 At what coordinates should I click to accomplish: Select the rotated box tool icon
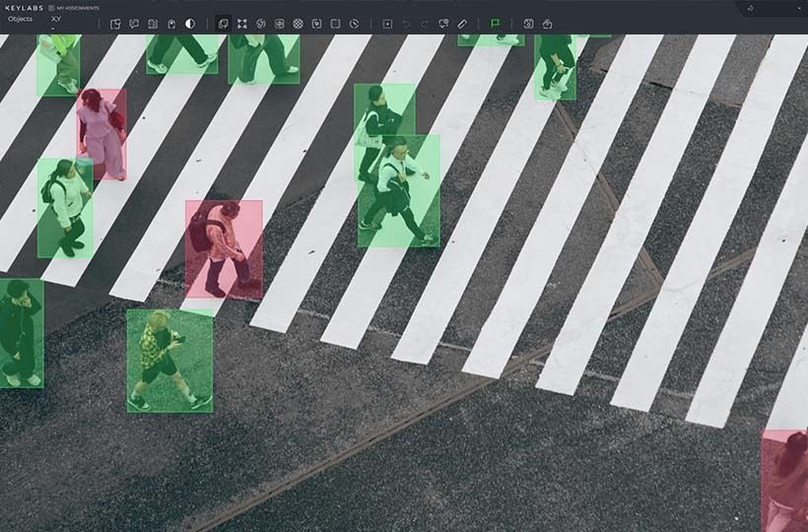[279, 24]
